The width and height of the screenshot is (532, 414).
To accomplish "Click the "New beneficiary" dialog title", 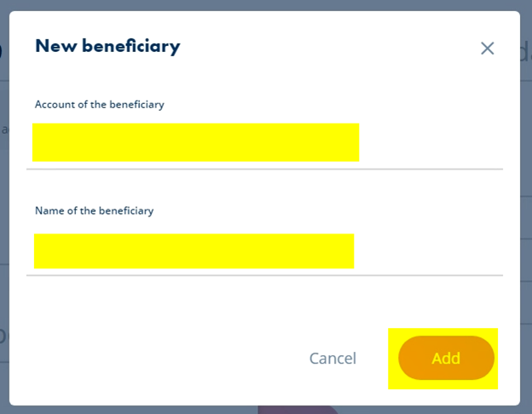I will point(107,47).
